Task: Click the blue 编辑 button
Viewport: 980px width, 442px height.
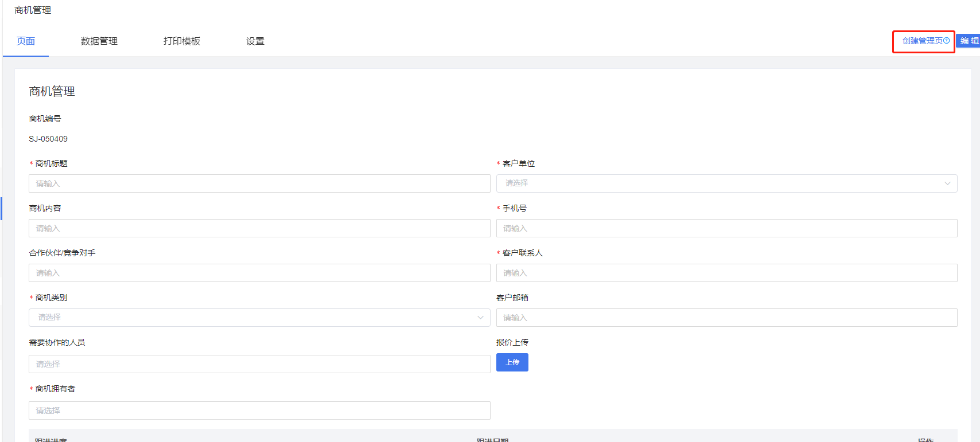Action: point(969,41)
